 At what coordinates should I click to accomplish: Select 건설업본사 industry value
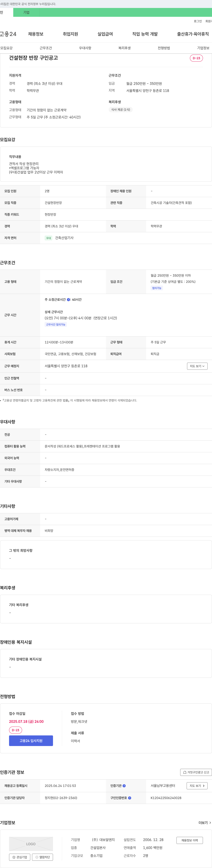[98, 848]
